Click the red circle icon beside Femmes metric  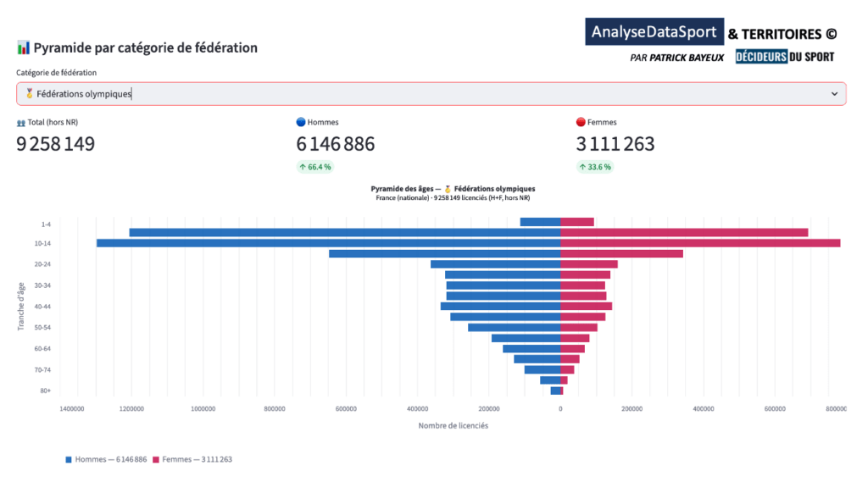point(581,123)
